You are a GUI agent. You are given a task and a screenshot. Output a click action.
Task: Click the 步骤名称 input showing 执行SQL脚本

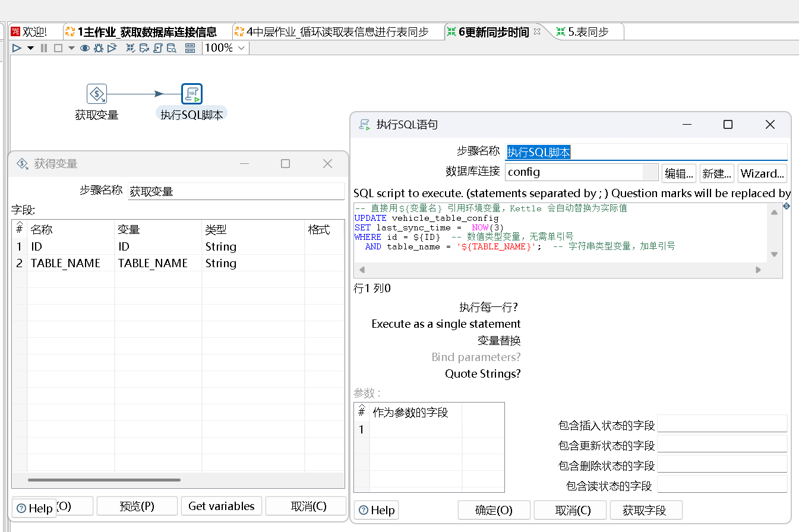point(594,151)
